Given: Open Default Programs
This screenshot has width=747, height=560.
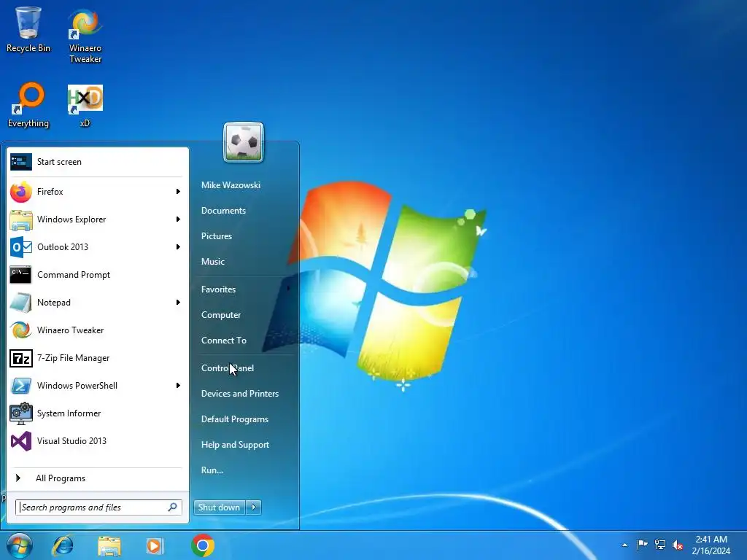Looking at the screenshot, I should tap(235, 419).
